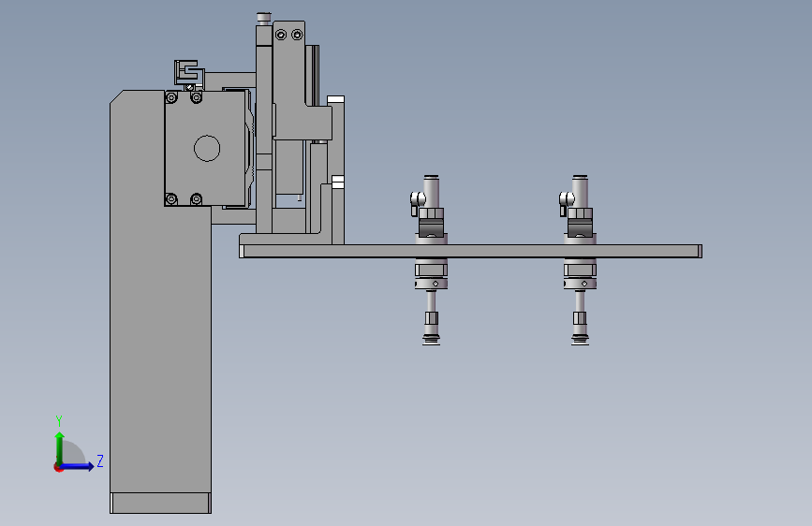
Task: Select the U-shaped sensor bracket above the motor
Action: (187, 72)
